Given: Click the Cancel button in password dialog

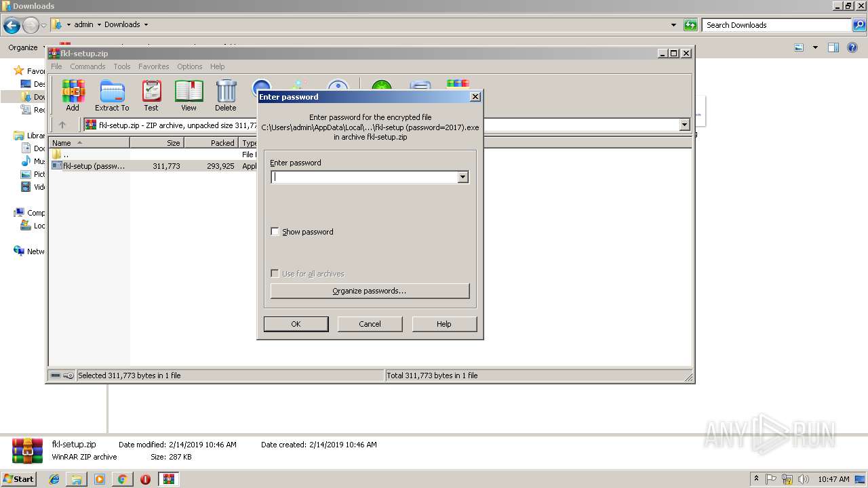Looking at the screenshot, I should click(x=370, y=324).
